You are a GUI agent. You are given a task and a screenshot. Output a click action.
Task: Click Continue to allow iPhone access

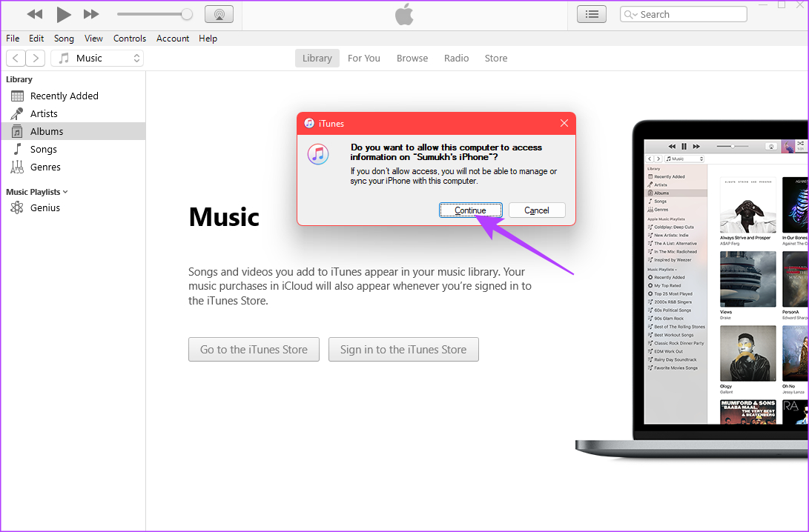(x=471, y=210)
